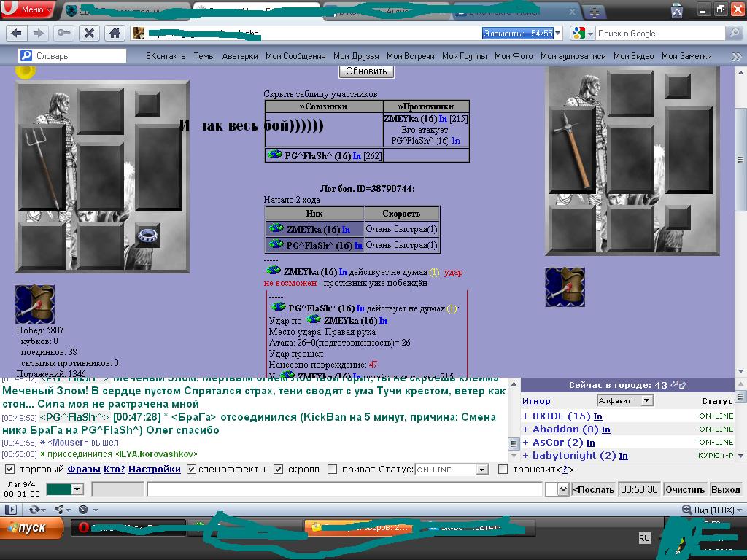Click the <Послать send button
The height and width of the screenshot is (560, 747).
pos(593,489)
